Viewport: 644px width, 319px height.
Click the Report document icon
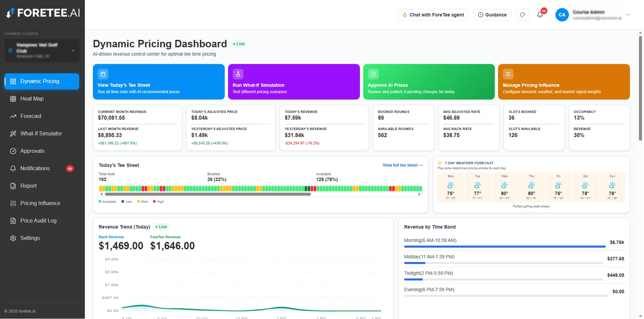point(13,186)
